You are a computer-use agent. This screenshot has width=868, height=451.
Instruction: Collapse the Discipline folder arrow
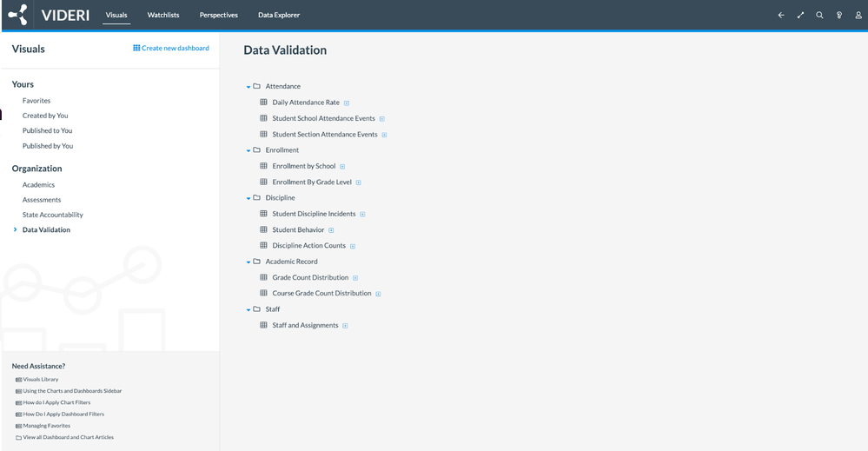click(x=248, y=198)
